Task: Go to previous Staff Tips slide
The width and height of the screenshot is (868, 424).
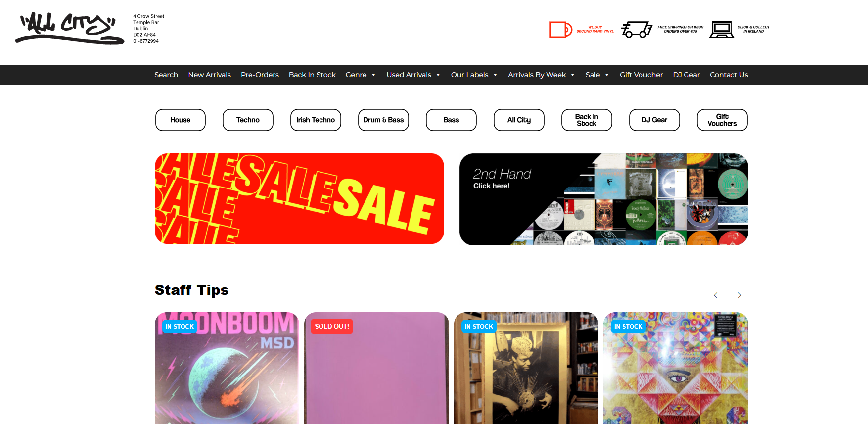Action: point(715,295)
